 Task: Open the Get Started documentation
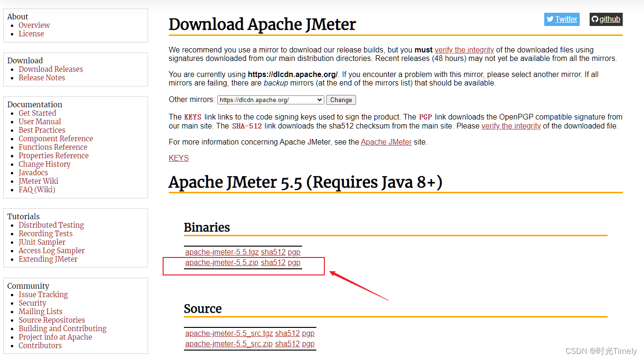coord(37,113)
